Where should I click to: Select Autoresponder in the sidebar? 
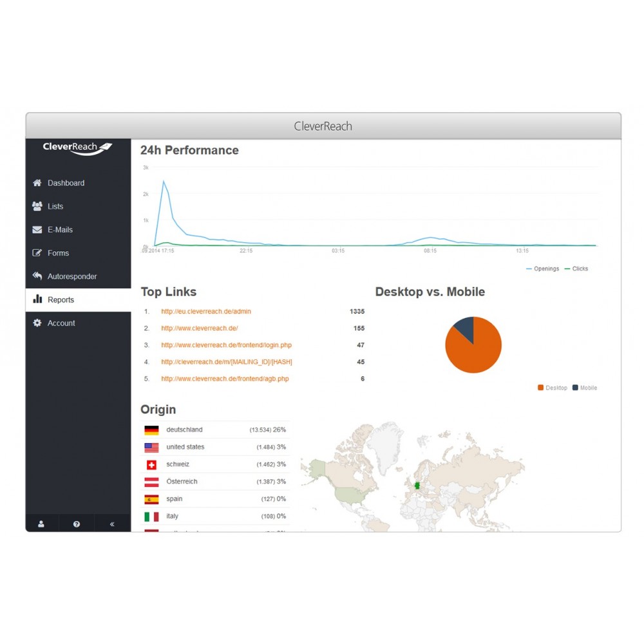[79, 276]
